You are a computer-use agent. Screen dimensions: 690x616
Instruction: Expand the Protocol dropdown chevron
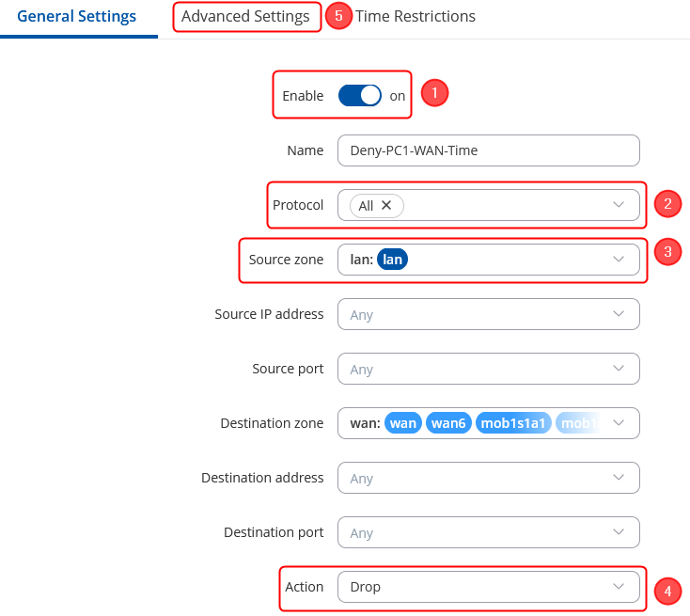point(619,205)
